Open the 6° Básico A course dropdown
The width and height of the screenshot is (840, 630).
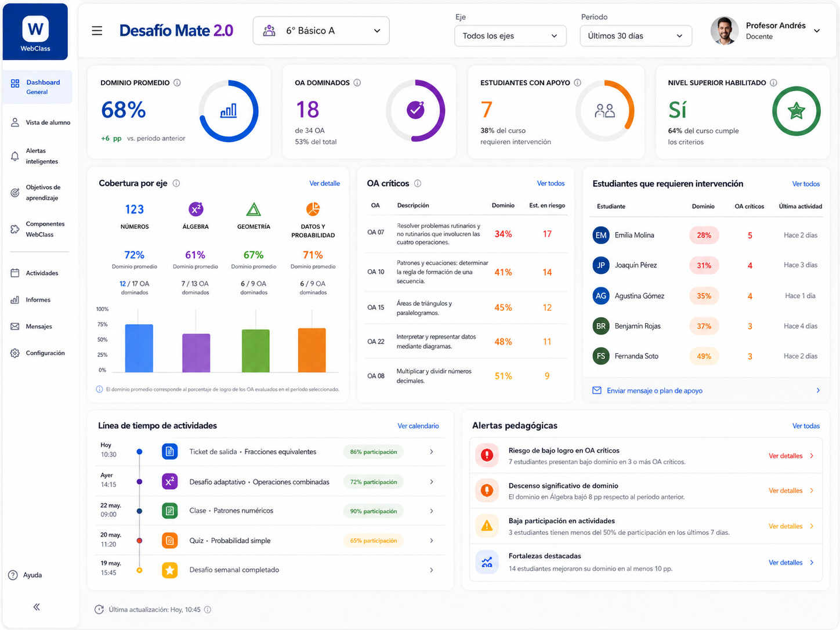click(x=321, y=31)
